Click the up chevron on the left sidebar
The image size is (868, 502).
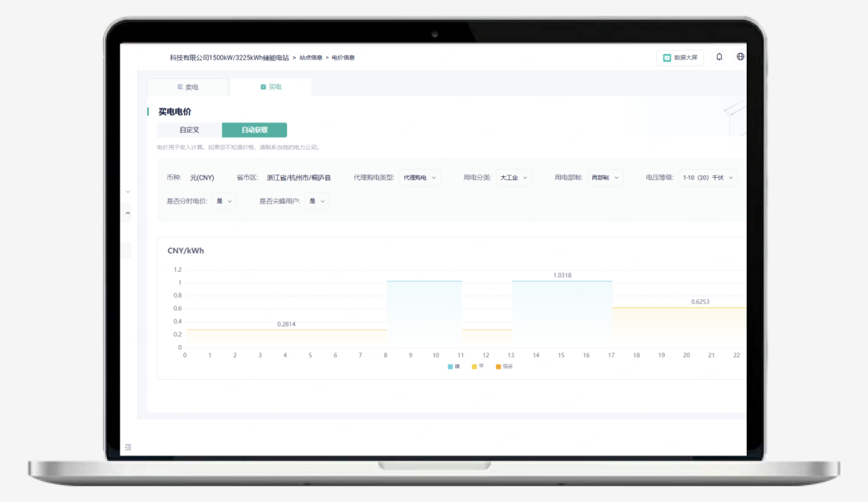[x=128, y=213]
